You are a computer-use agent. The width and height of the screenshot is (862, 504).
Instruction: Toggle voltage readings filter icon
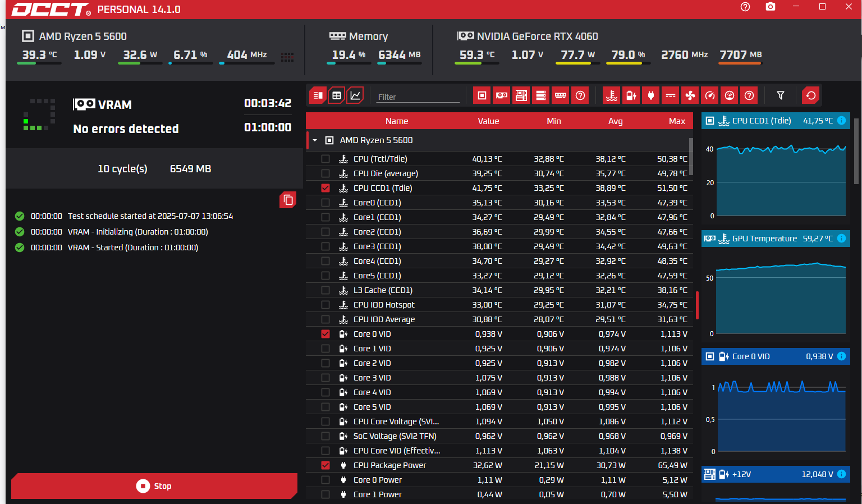coord(631,95)
